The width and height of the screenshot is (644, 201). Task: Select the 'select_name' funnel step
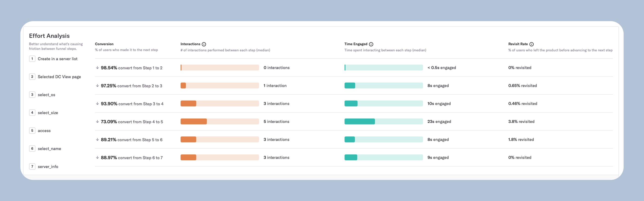click(x=49, y=149)
